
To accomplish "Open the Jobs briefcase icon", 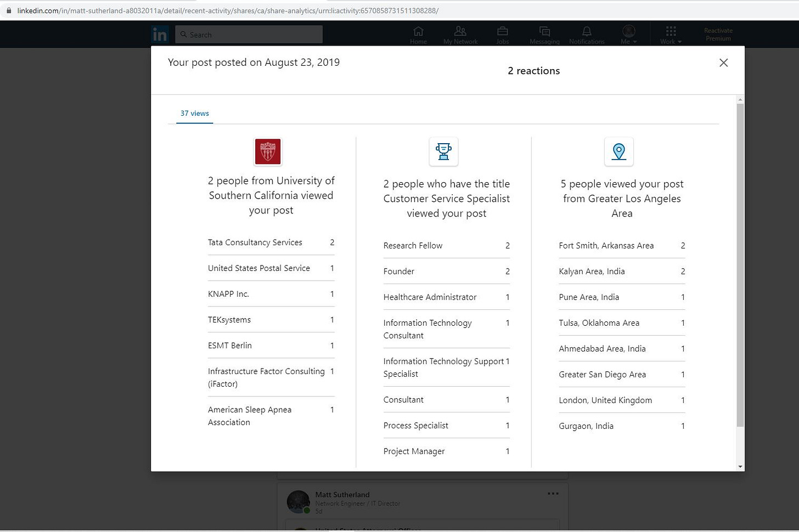I will click(x=503, y=35).
